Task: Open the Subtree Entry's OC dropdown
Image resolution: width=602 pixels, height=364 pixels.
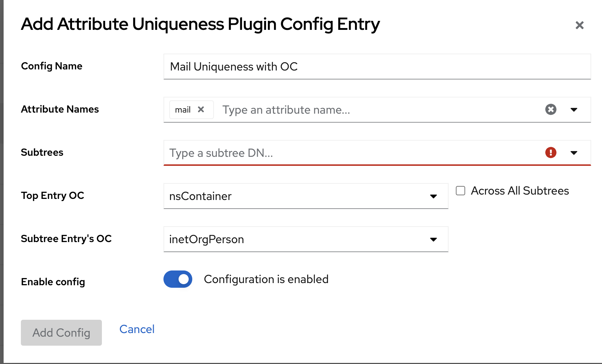Action: 433,239
